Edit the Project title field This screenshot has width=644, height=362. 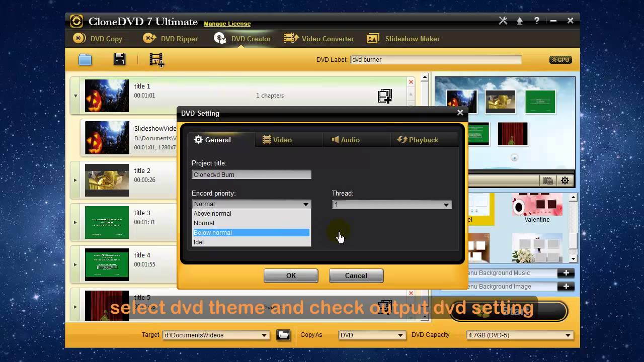coord(252,174)
